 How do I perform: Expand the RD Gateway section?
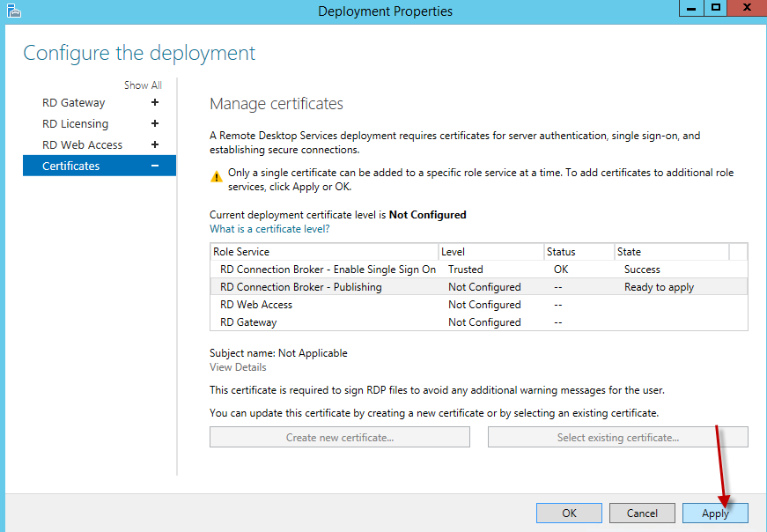click(x=155, y=103)
